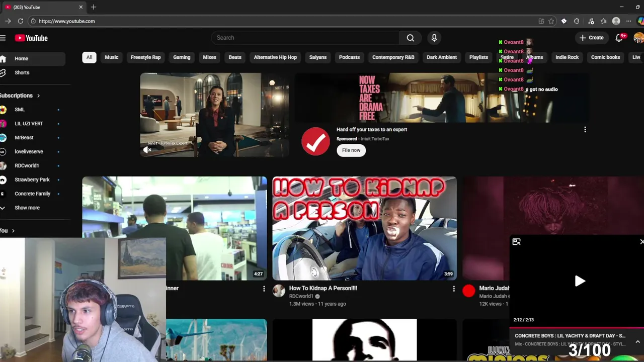Open browser settings ellipsis menu

628,21
